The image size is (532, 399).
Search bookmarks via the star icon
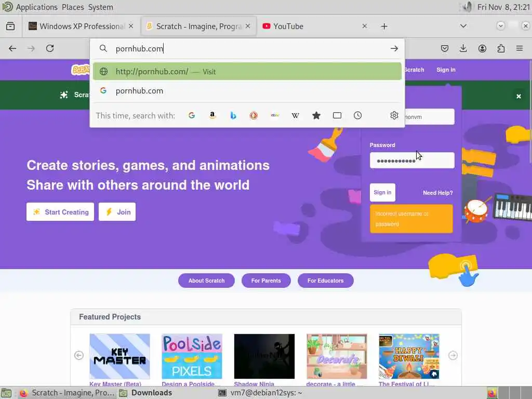coord(316,115)
